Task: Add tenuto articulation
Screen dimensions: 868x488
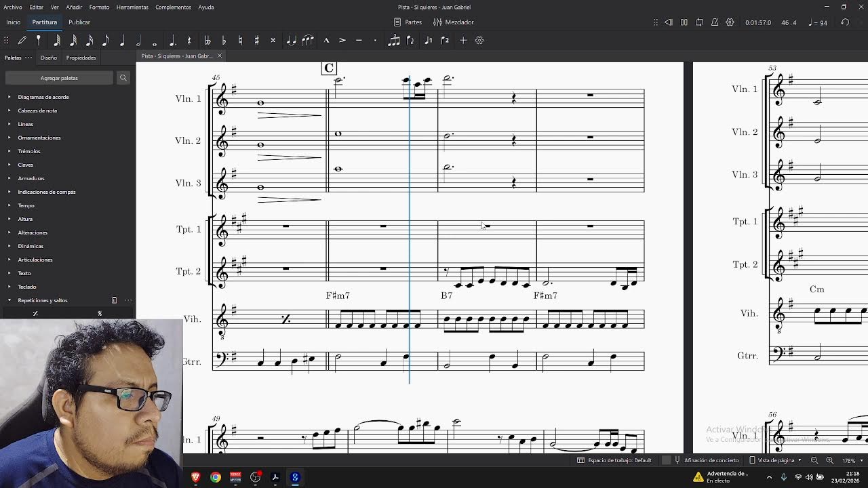Action: tap(359, 41)
